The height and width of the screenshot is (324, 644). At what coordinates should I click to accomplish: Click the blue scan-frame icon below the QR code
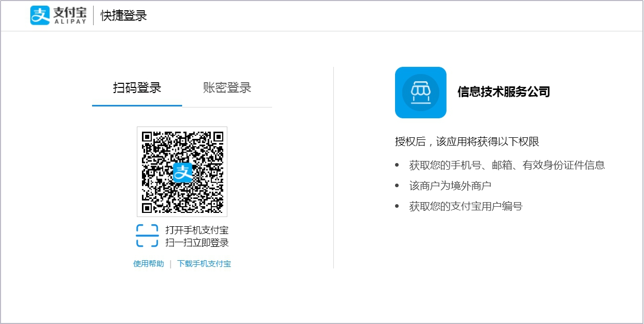click(147, 235)
